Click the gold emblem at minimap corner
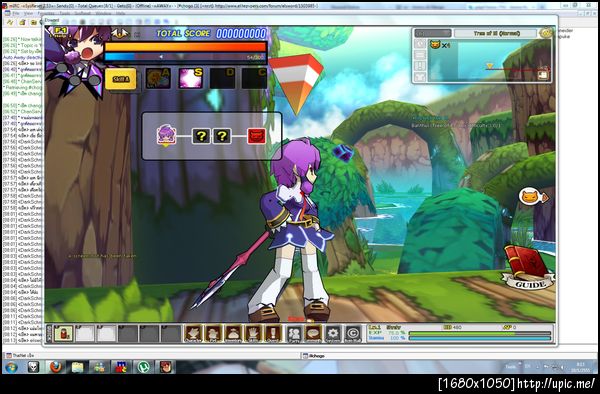The height and width of the screenshot is (394, 600). click(x=546, y=33)
